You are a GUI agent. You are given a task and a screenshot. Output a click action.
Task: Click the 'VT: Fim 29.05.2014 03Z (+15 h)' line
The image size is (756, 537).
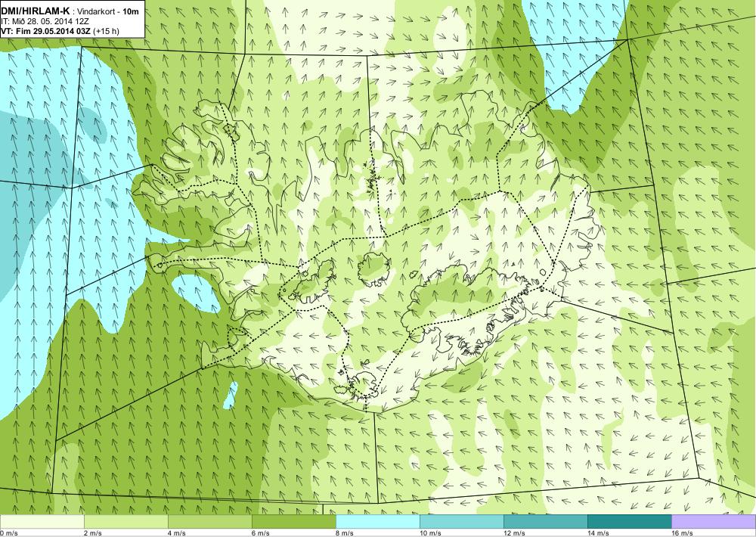click(60, 31)
